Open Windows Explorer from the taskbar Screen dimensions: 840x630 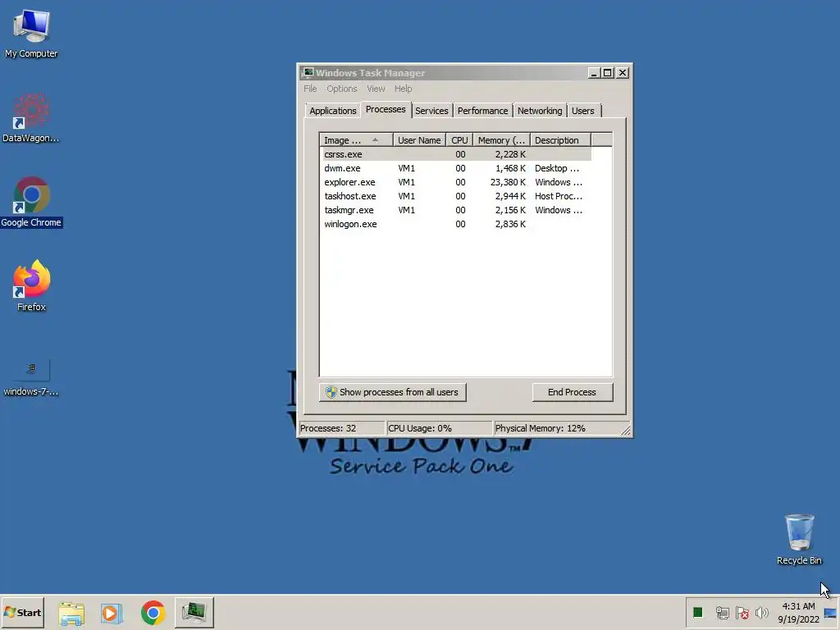(71, 613)
